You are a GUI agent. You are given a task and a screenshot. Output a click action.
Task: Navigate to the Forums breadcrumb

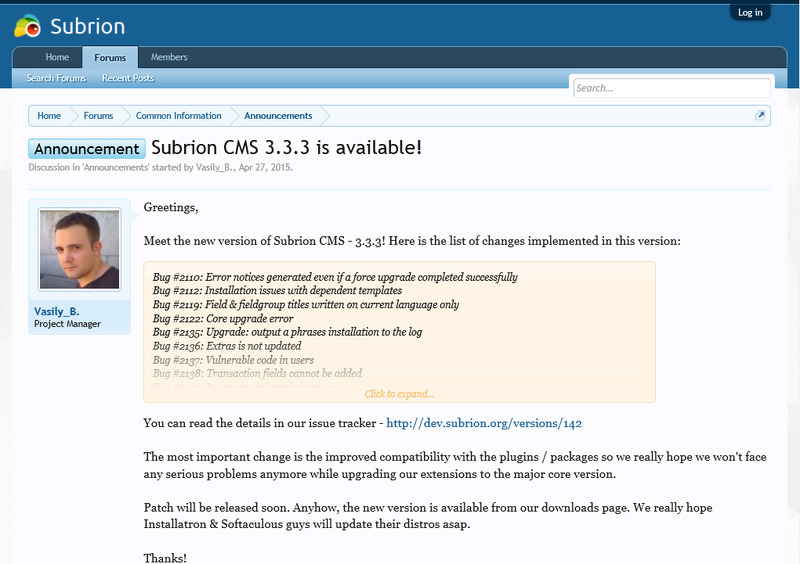click(98, 116)
